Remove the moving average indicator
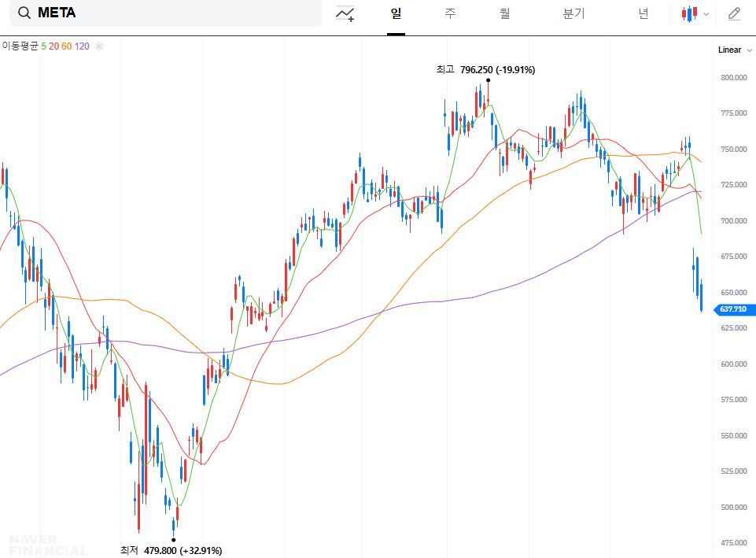Screen dimensions: 756x558 tap(99, 46)
